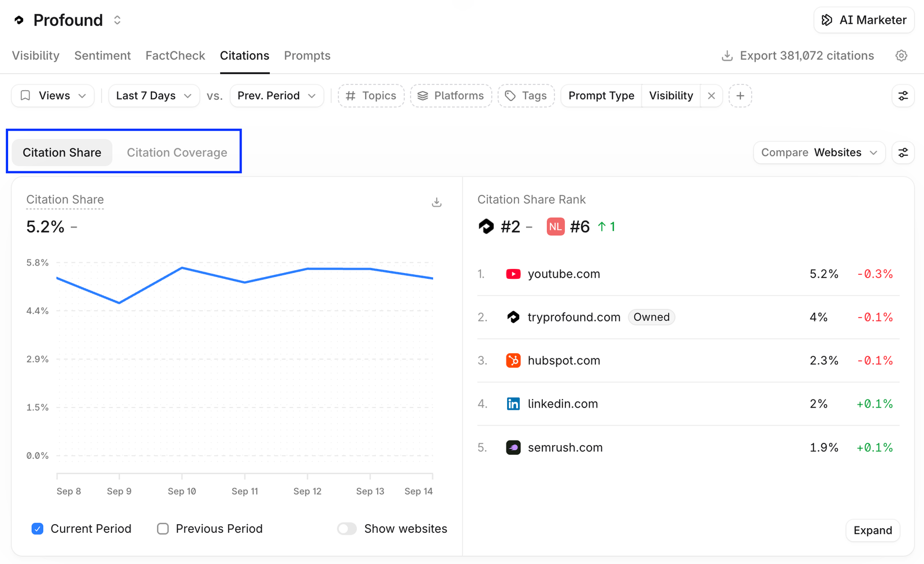This screenshot has height=564, width=924.
Task: Export 381,072 citations
Action: [798, 55]
